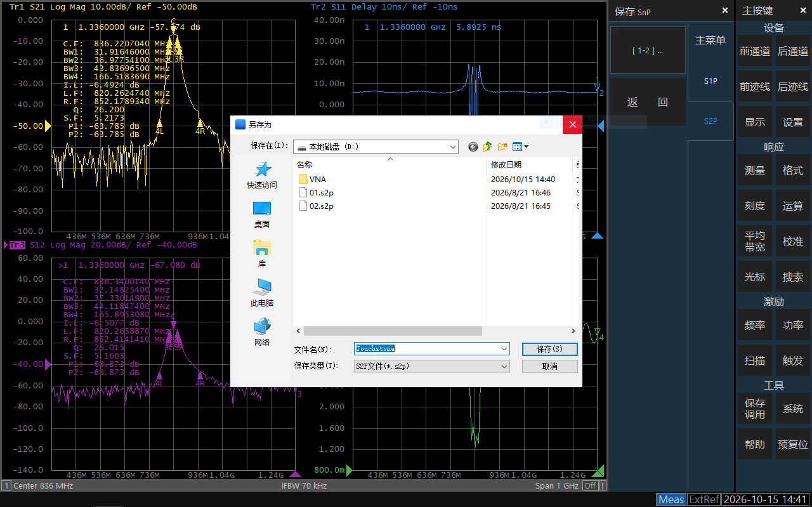Select the VNA folder

[312, 180]
